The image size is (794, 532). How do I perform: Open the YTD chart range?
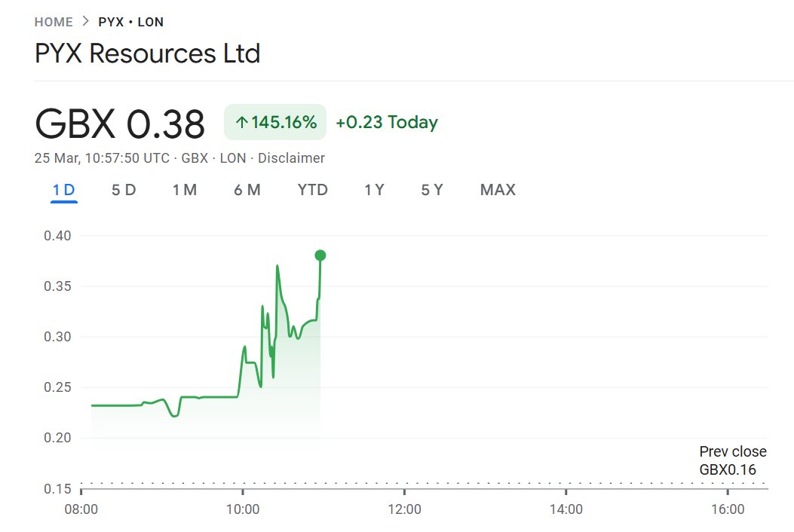(313, 190)
